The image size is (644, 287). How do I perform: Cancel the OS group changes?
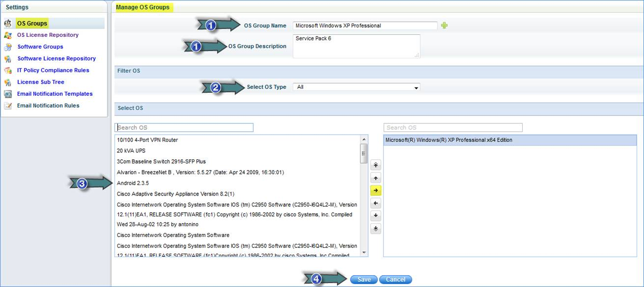(x=395, y=279)
